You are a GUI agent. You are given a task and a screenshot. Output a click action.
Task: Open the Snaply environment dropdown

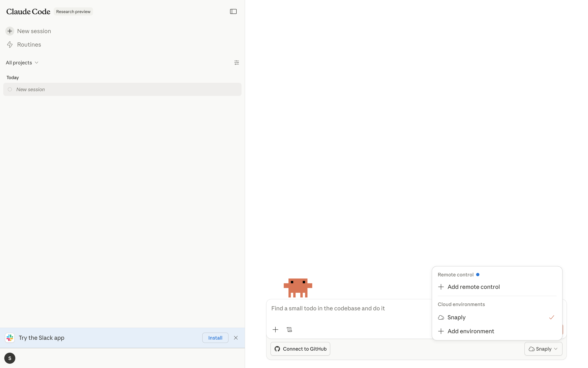543,349
